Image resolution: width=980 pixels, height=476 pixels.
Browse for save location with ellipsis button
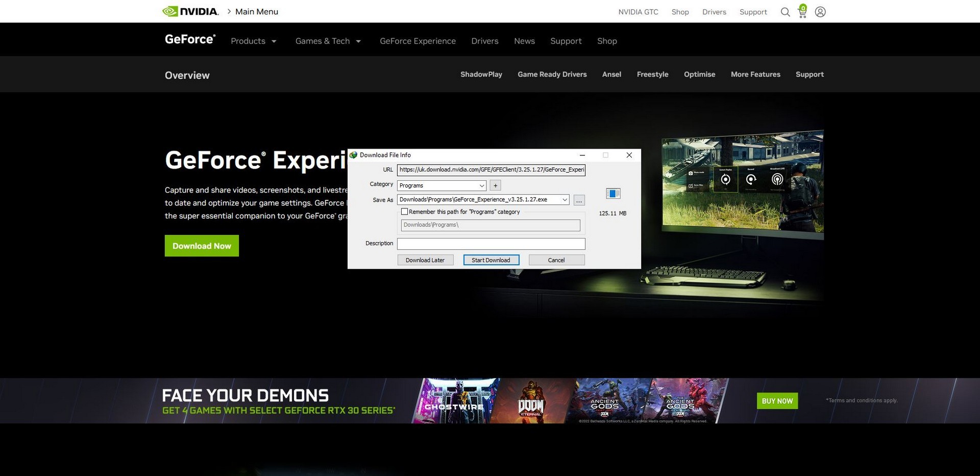[x=579, y=200]
